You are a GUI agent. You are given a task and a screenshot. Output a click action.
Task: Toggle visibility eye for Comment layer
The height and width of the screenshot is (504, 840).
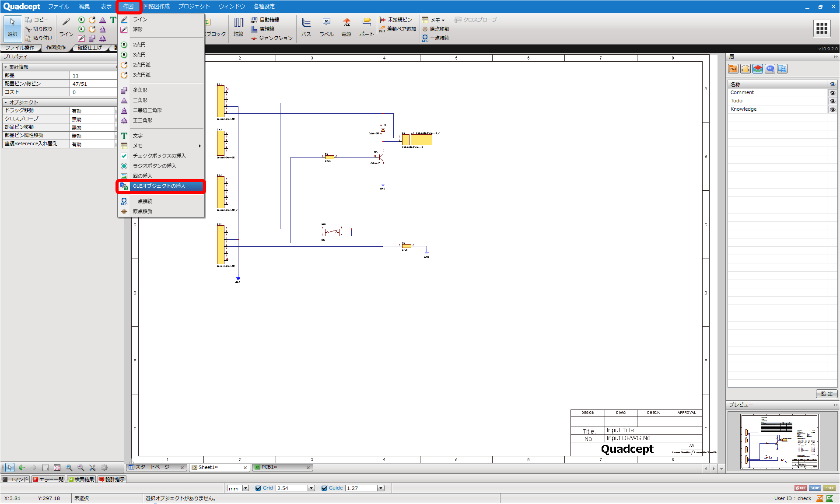point(832,93)
